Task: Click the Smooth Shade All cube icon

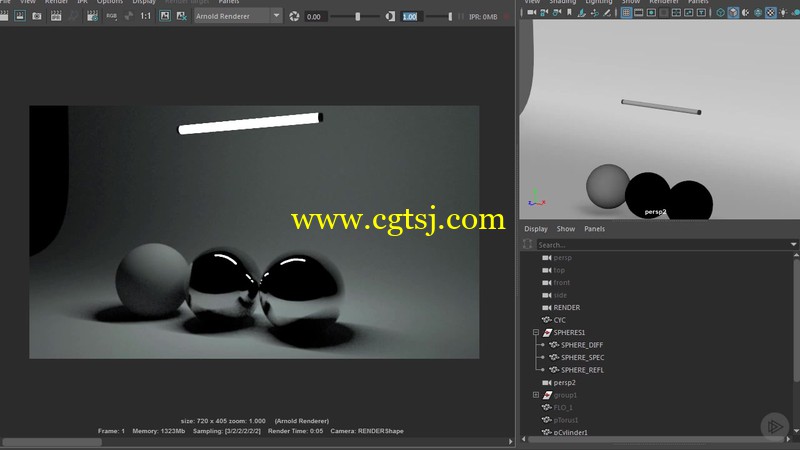Action: point(733,13)
